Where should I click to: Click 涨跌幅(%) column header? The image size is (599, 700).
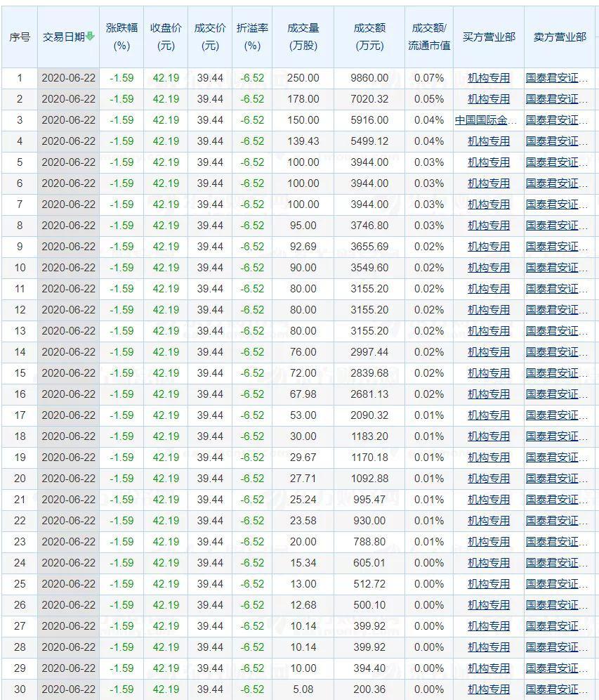pos(121,37)
